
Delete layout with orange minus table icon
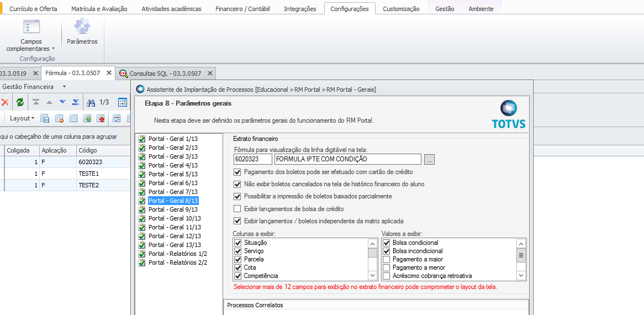[x=59, y=118]
